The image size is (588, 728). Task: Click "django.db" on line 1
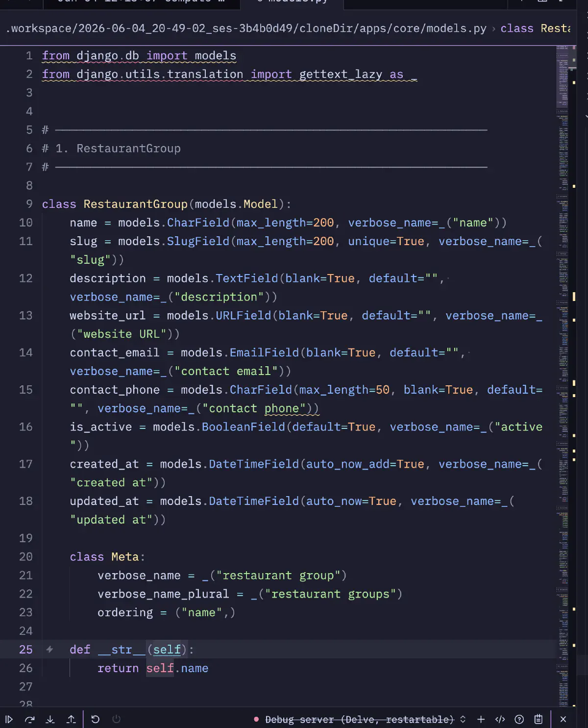(x=108, y=56)
